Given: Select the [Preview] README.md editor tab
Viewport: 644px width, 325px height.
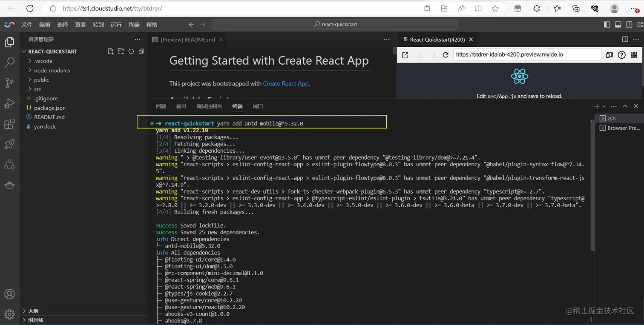Looking at the screenshot, I should 187,39.
